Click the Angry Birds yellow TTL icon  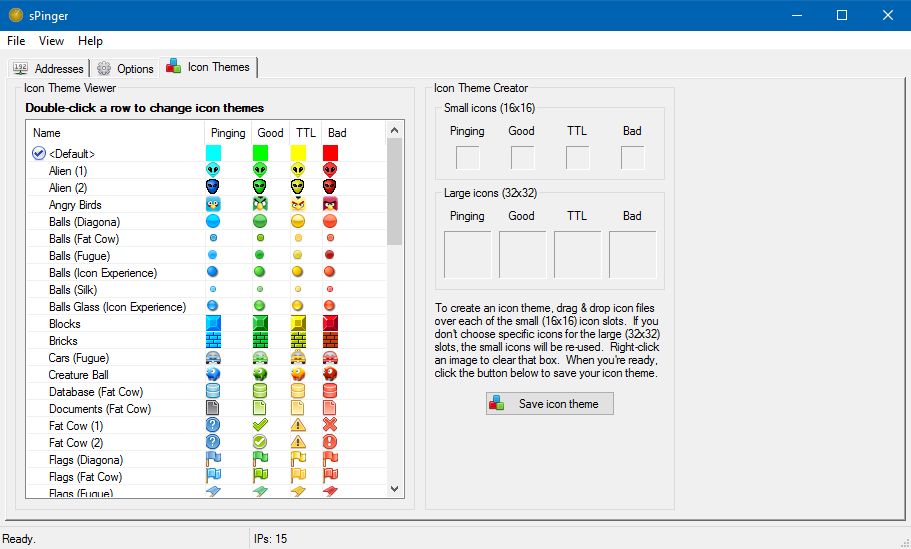[298, 204]
